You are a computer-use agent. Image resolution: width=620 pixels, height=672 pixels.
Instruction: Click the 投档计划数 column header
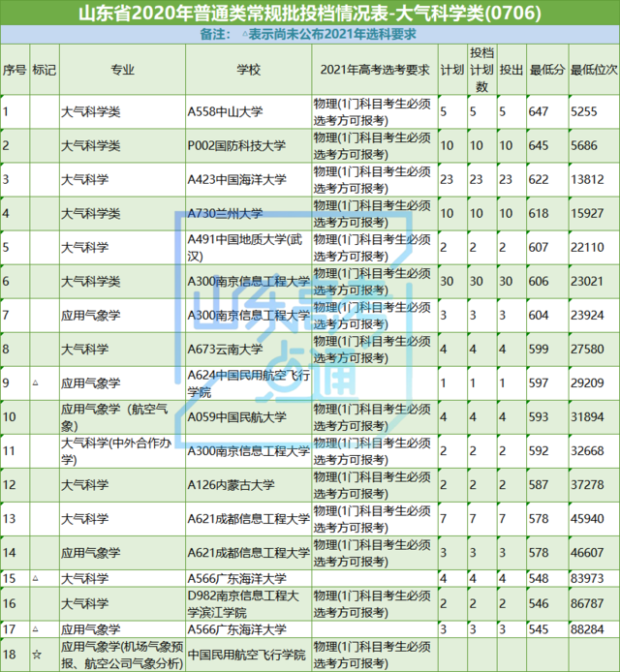[x=481, y=70]
